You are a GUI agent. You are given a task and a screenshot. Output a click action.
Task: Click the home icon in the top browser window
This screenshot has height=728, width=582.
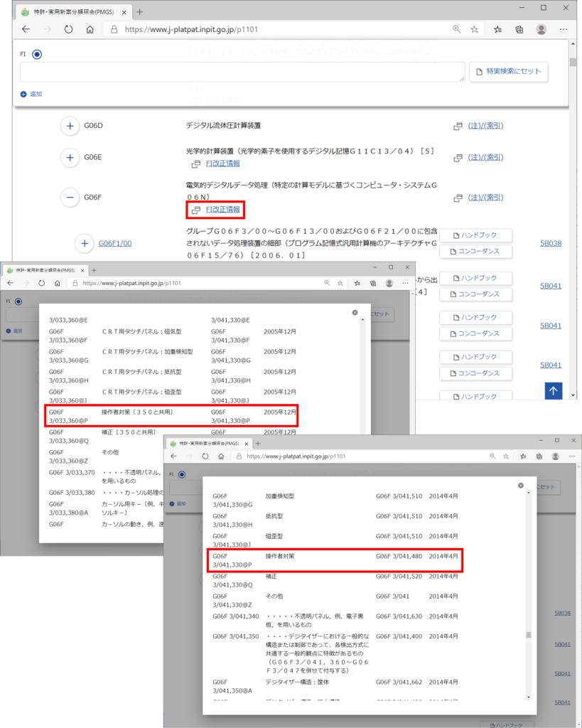point(90,29)
